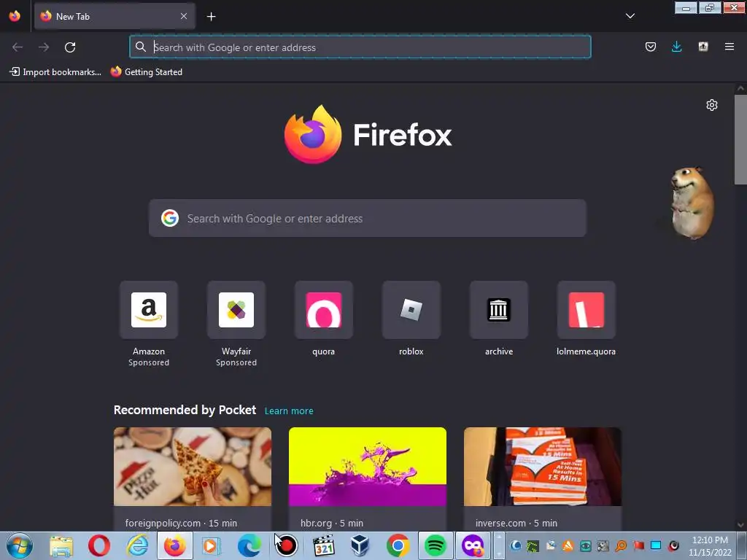This screenshot has width=747, height=560.
Task: Open the Firefox application menu
Action: pos(729,47)
